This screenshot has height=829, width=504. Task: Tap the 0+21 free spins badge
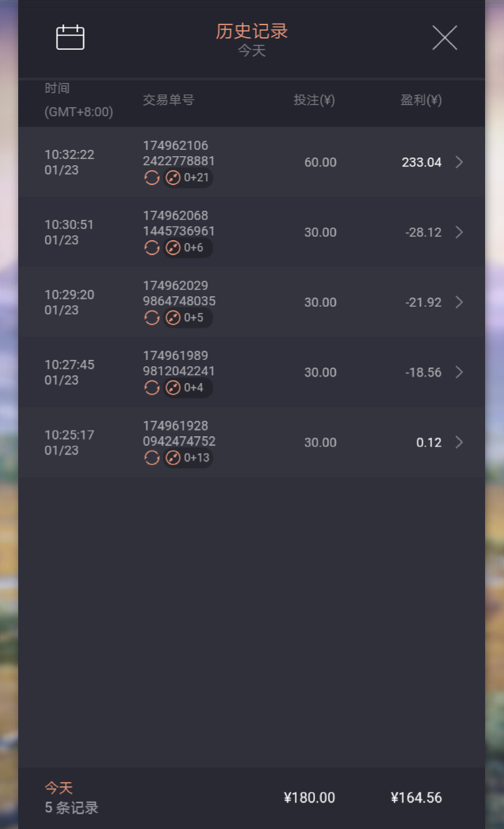point(188,178)
